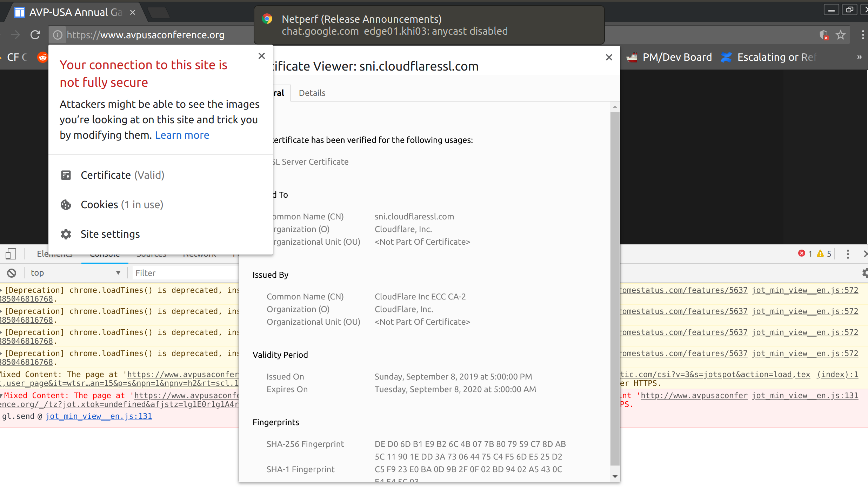
Task: Click scroll-up arrow in Certificate Viewer
Action: pos(615,107)
